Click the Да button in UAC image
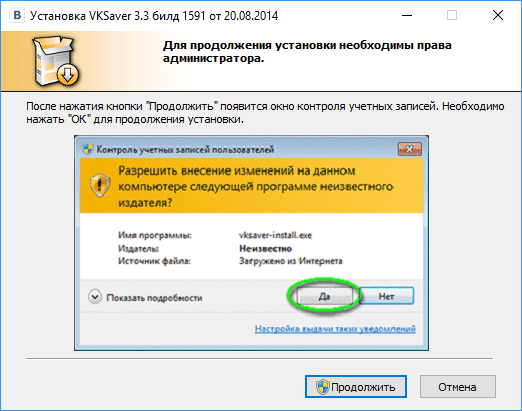The width and height of the screenshot is (522, 411). point(324,296)
